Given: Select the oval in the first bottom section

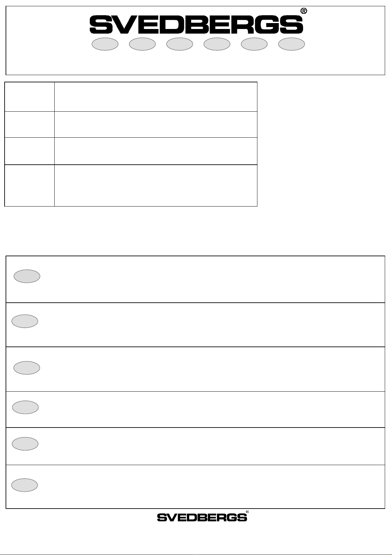Looking at the screenshot, I should pyautogui.click(x=27, y=276).
